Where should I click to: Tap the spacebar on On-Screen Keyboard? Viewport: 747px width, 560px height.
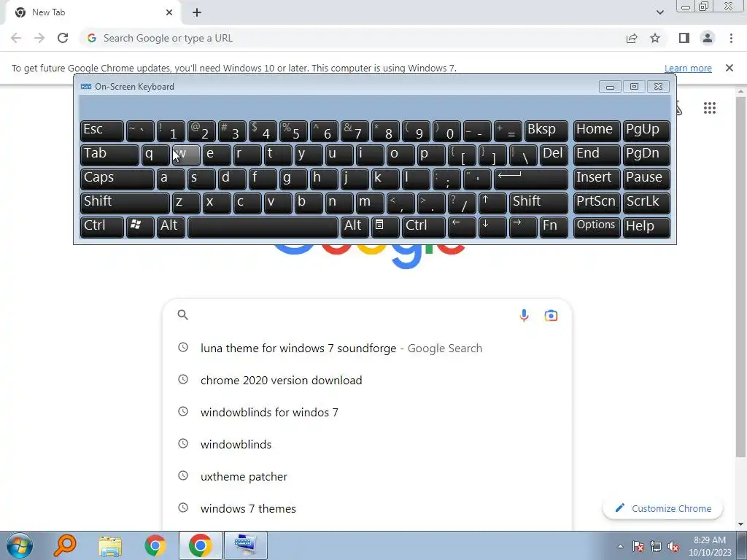coord(263,227)
